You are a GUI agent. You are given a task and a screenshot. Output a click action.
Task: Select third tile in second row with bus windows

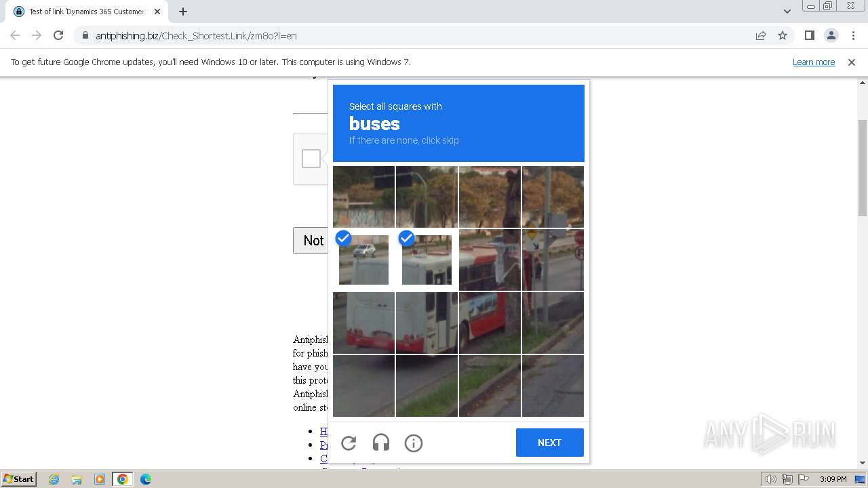click(x=490, y=260)
